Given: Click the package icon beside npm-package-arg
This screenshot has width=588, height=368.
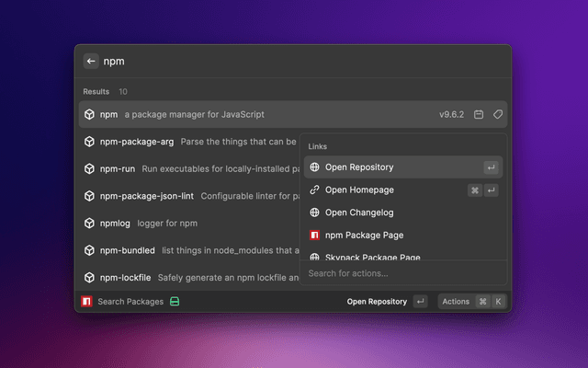Looking at the screenshot, I should point(89,142).
